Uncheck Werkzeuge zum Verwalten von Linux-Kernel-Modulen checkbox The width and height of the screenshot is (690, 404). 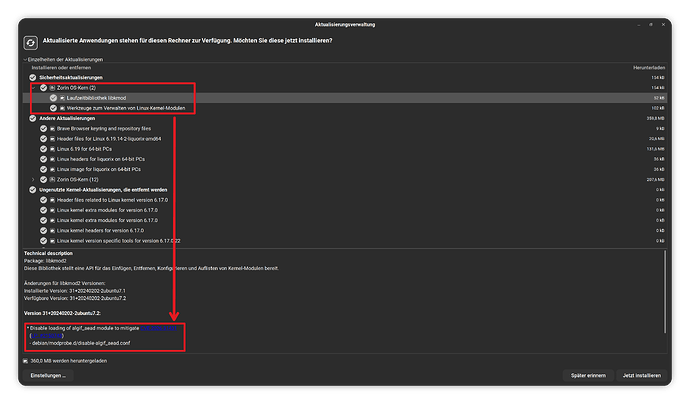click(x=53, y=108)
